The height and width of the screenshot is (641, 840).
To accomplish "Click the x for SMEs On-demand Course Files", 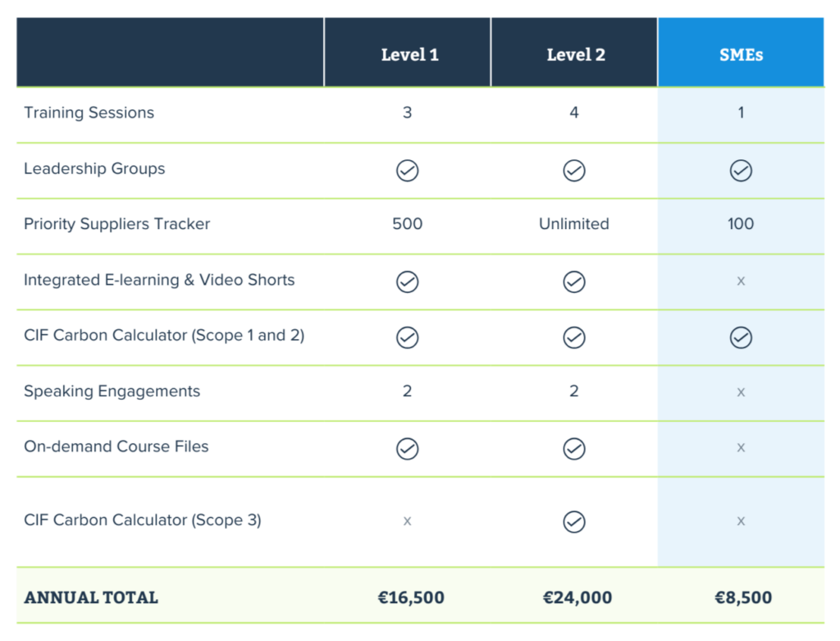I will pos(741,447).
